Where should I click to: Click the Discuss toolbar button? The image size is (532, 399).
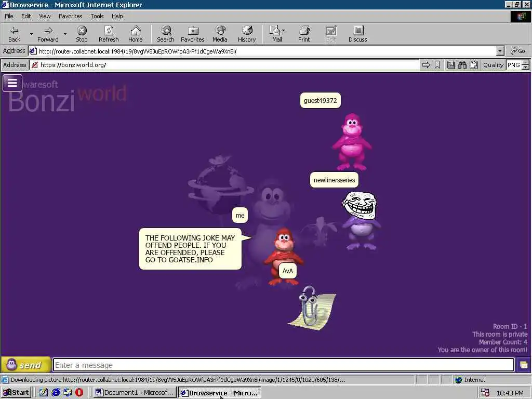click(x=357, y=34)
